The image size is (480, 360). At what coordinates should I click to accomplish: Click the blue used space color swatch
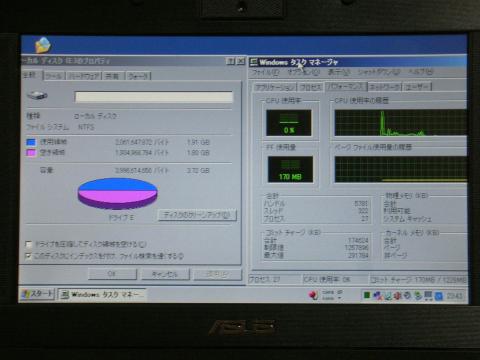pyautogui.click(x=31, y=142)
